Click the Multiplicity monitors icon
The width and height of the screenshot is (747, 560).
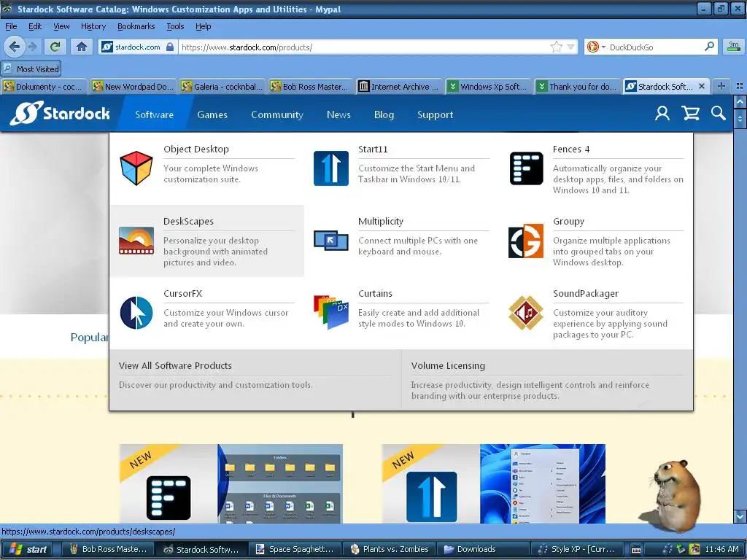pyautogui.click(x=331, y=240)
